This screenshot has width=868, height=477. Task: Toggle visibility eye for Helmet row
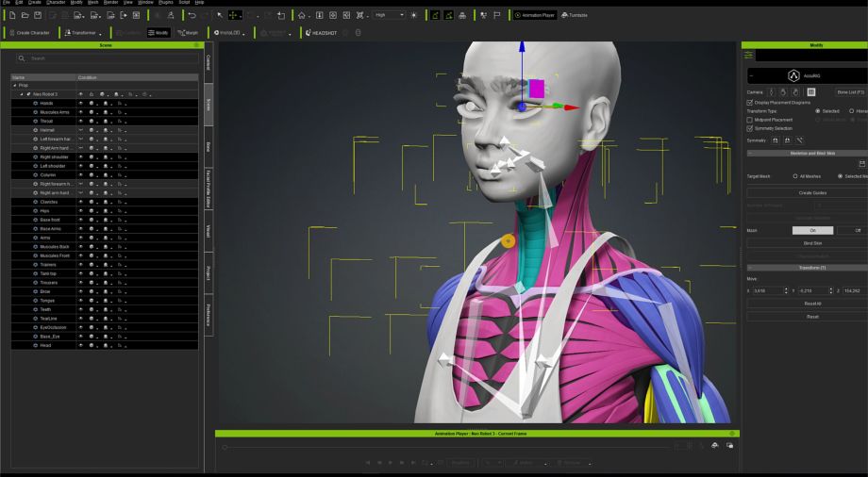coord(81,130)
